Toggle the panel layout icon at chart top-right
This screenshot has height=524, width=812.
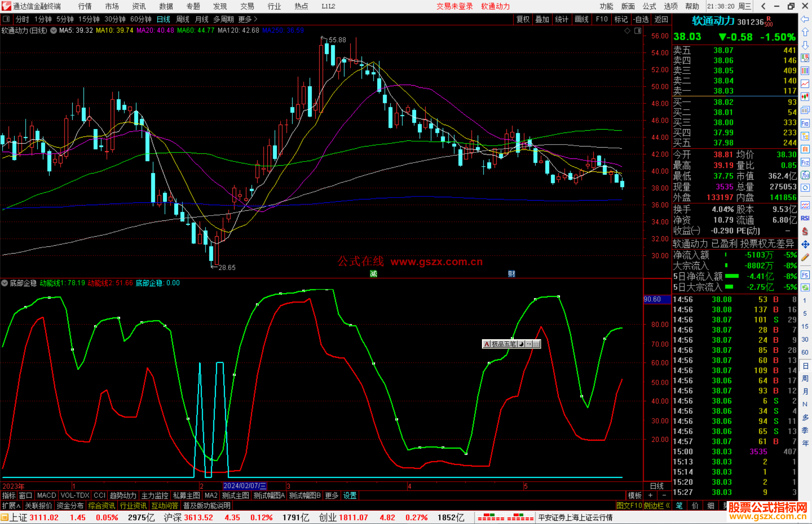[x=638, y=31]
